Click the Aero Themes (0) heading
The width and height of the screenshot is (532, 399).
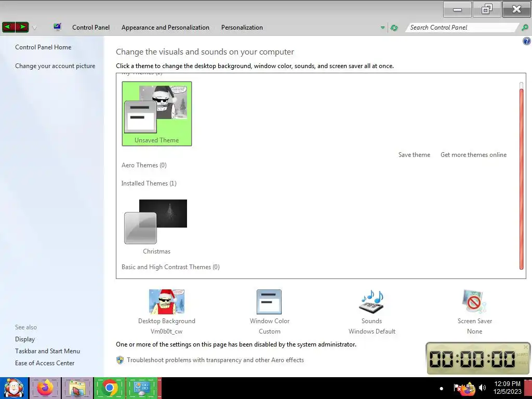click(144, 165)
